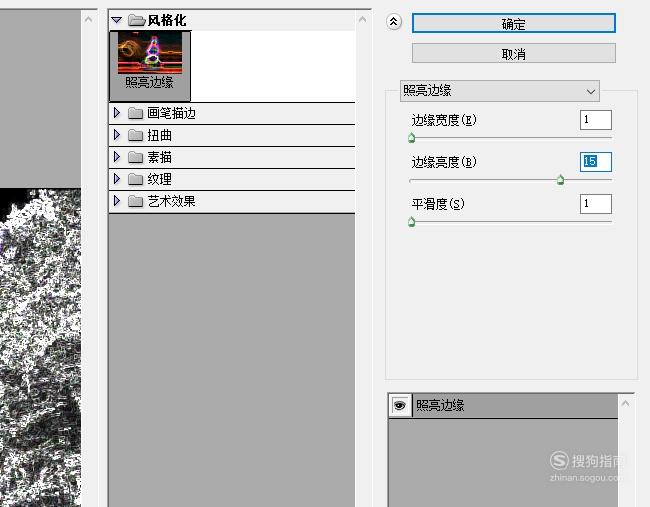The height and width of the screenshot is (507, 650).
Task: Click the 平滑度 slider handle
Action: click(x=411, y=222)
